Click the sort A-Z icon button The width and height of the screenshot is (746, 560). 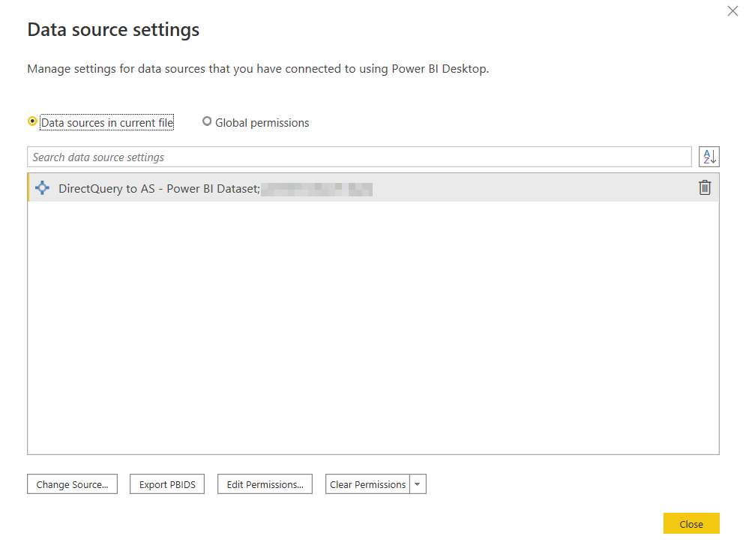pyautogui.click(x=709, y=157)
